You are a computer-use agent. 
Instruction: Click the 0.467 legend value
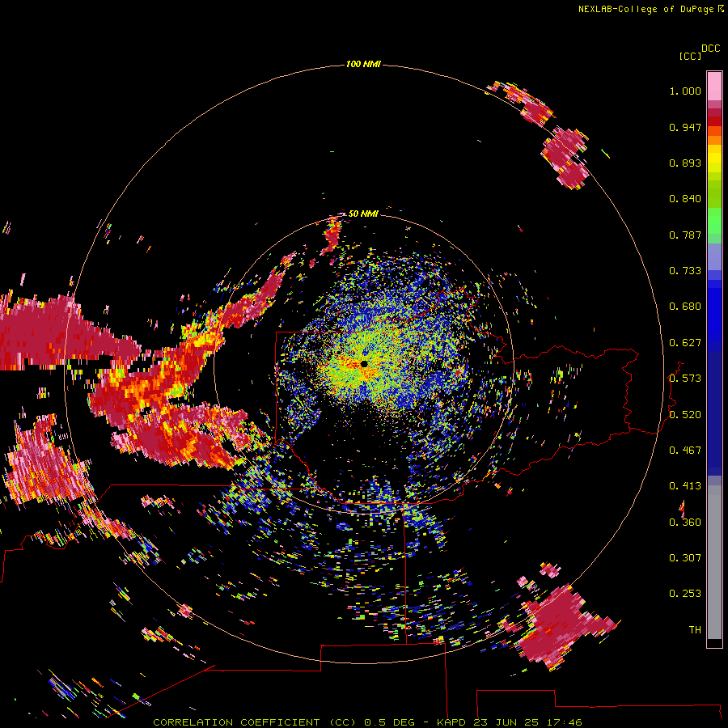685,451
